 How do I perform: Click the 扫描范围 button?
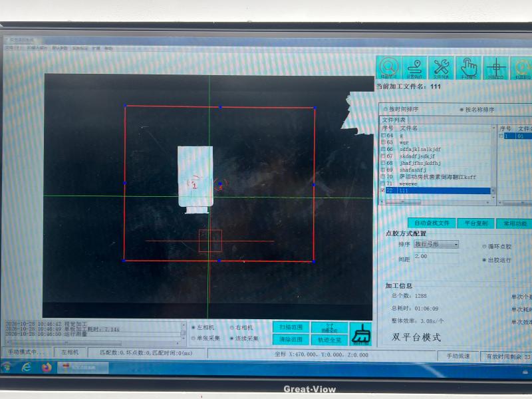click(x=291, y=327)
